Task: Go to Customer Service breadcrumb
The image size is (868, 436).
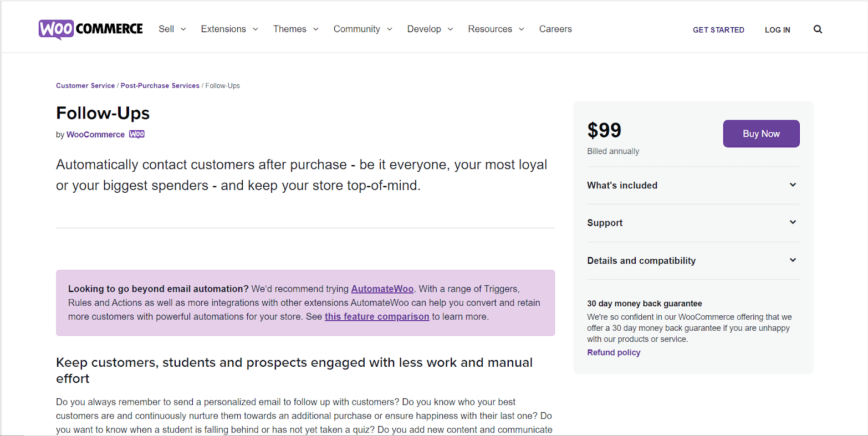Action: tap(85, 86)
